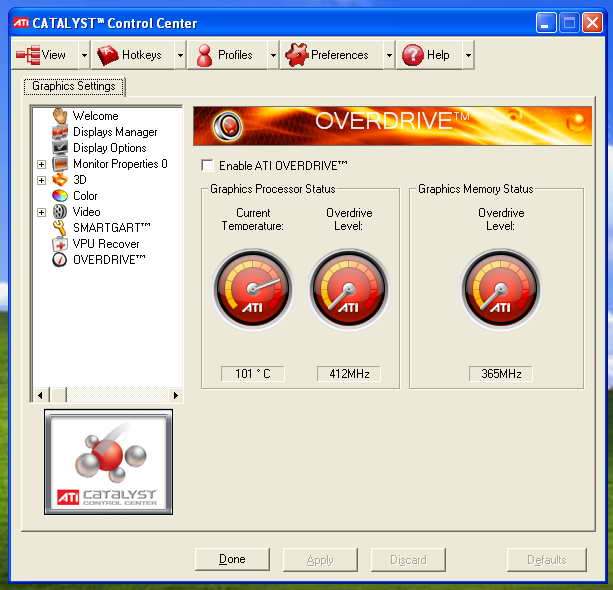Enable ATI OVERDRIVE checkbox
Viewport: 613px width, 590px height.
pyautogui.click(x=207, y=165)
